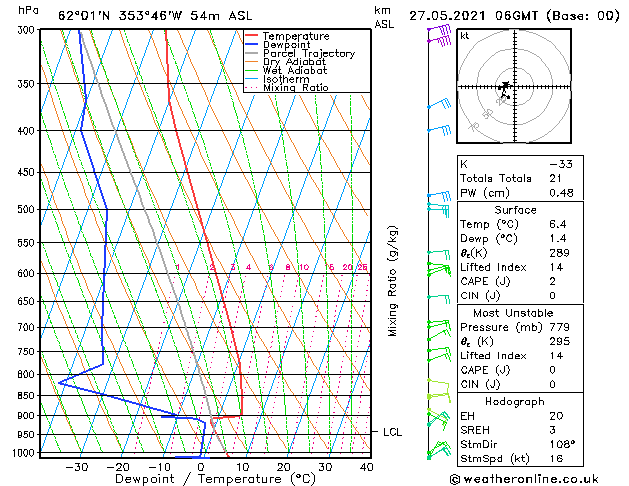Click the vertical Mixing Ratio (g/kg) axis title
This screenshot has width=629, height=486.
coord(392,281)
